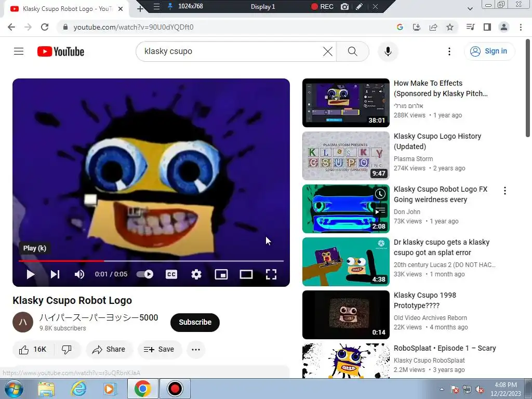Enter full screen mode
This screenshot has width=532, height=399.
coord(271,274)
